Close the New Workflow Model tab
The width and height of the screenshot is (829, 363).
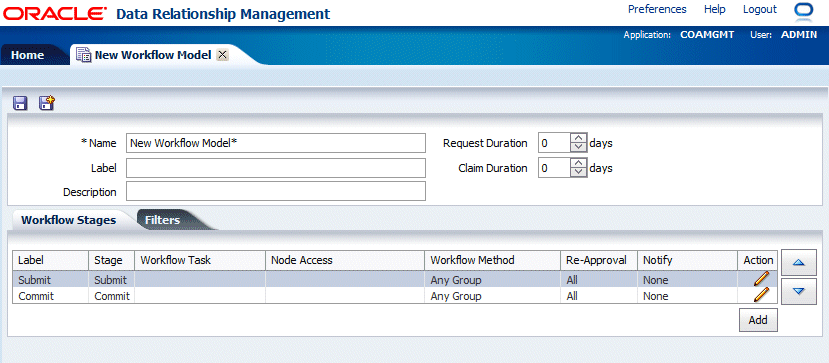tap(223, 55)
